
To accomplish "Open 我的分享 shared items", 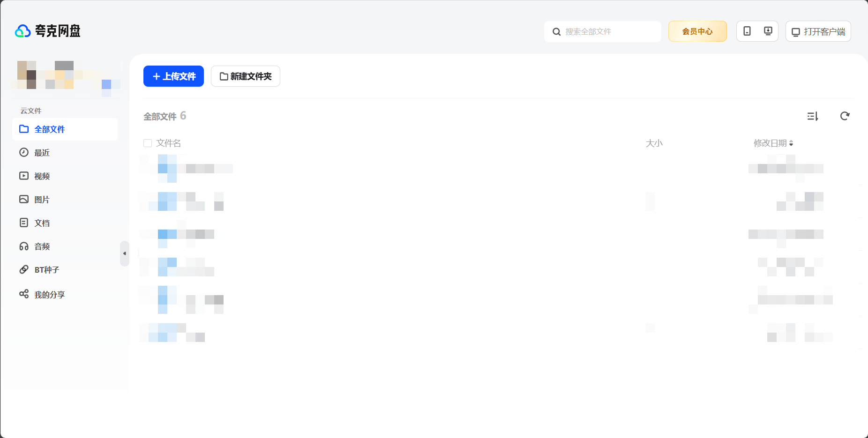I will coord(49,295).
